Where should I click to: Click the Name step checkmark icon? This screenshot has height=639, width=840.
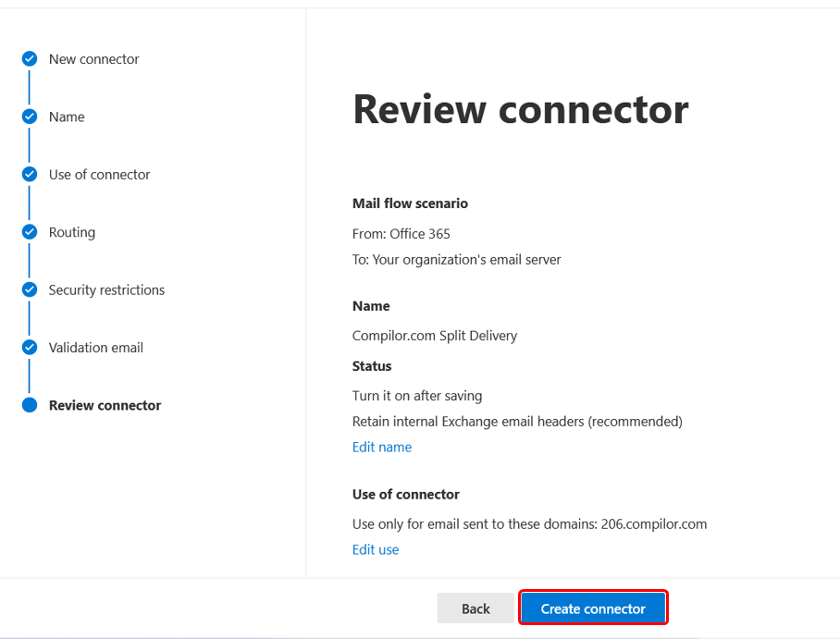(30, 117)
